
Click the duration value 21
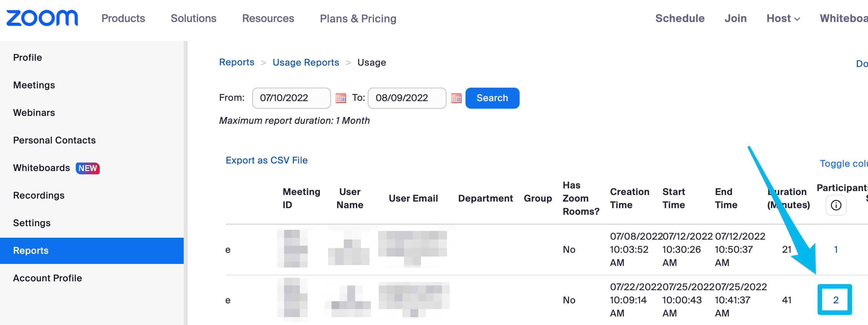(787, 249)
